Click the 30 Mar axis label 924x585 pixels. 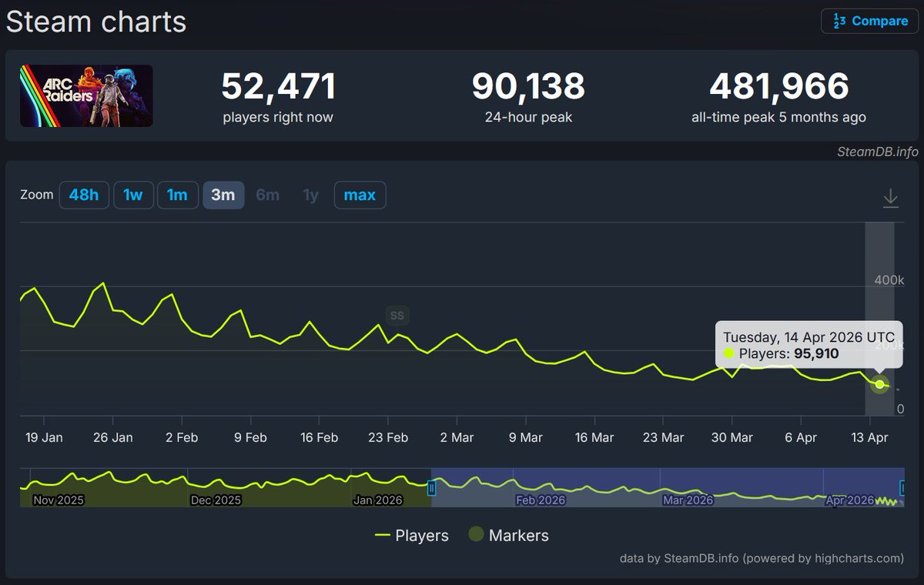(x=731, y=437)
